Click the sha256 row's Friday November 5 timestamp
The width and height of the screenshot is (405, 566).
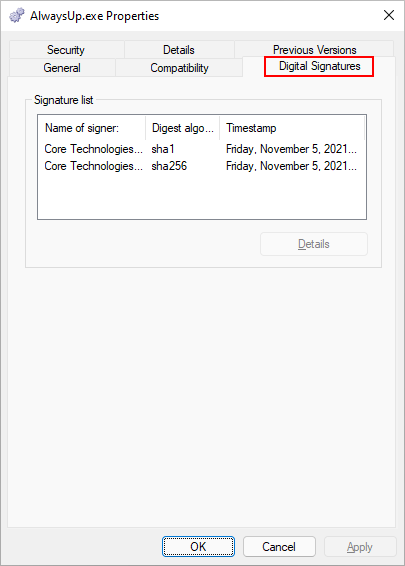(x=291, y=166)
